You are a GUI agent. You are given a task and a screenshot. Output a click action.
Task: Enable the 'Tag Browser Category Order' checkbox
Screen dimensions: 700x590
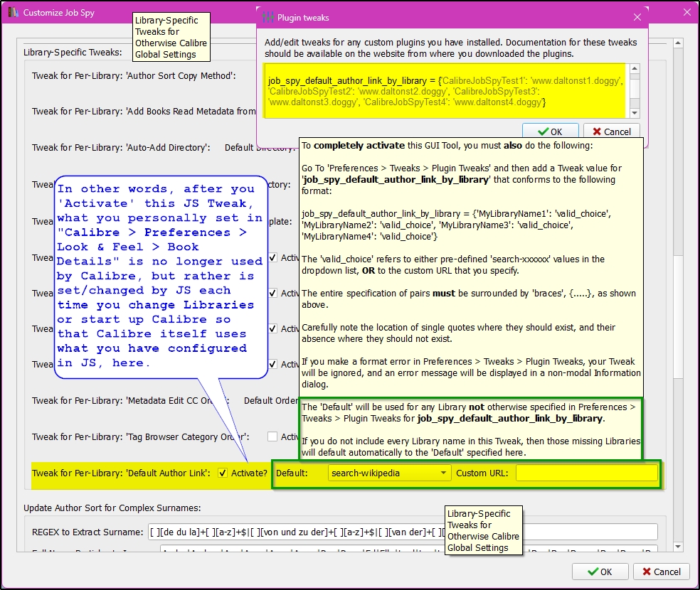coord(272,436)
